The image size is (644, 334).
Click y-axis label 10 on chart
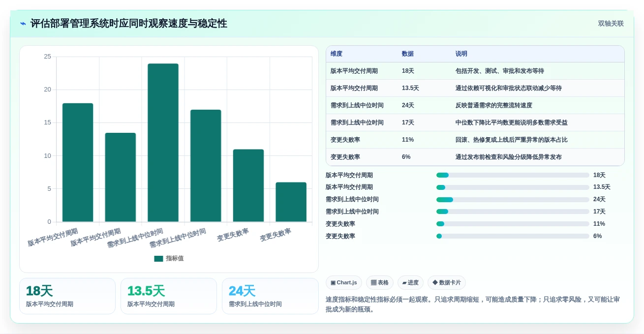click(x=47, y=156)
